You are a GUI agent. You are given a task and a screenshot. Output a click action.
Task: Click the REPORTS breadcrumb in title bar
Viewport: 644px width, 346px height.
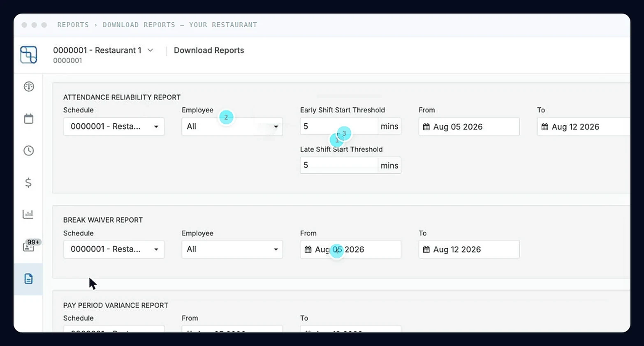click(x=73, y=25)
